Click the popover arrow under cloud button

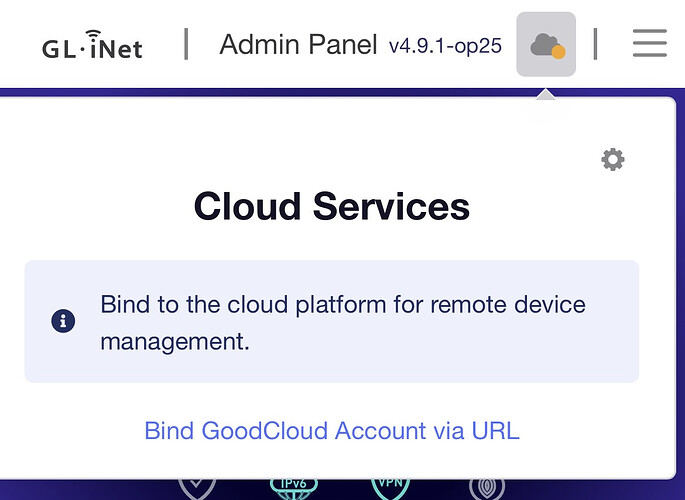546,94
